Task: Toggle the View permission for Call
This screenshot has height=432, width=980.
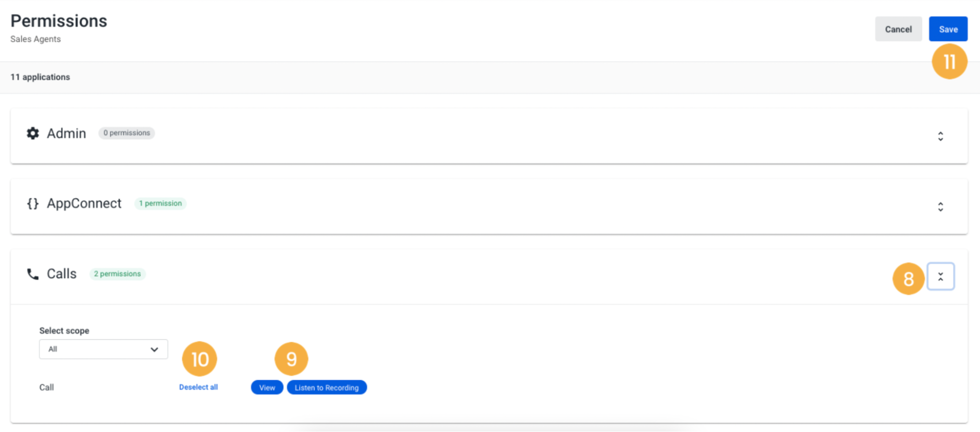Action: pos(267,387)
